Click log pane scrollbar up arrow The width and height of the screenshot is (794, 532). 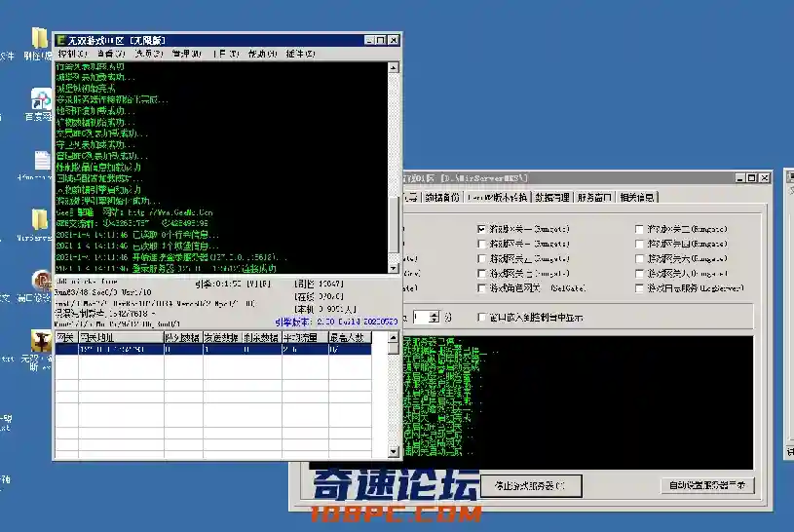tap(393, 67)
